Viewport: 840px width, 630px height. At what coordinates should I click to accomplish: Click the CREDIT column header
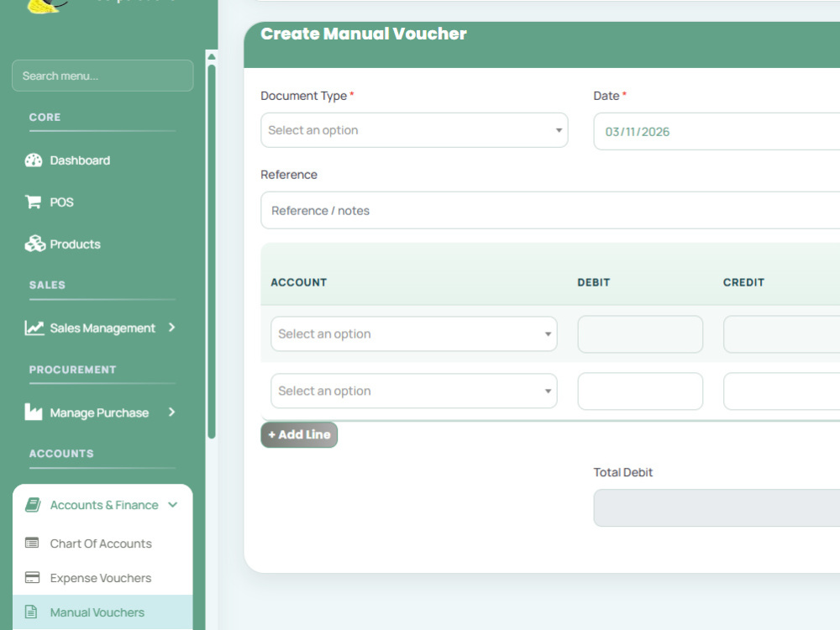[x=743, y=282]
